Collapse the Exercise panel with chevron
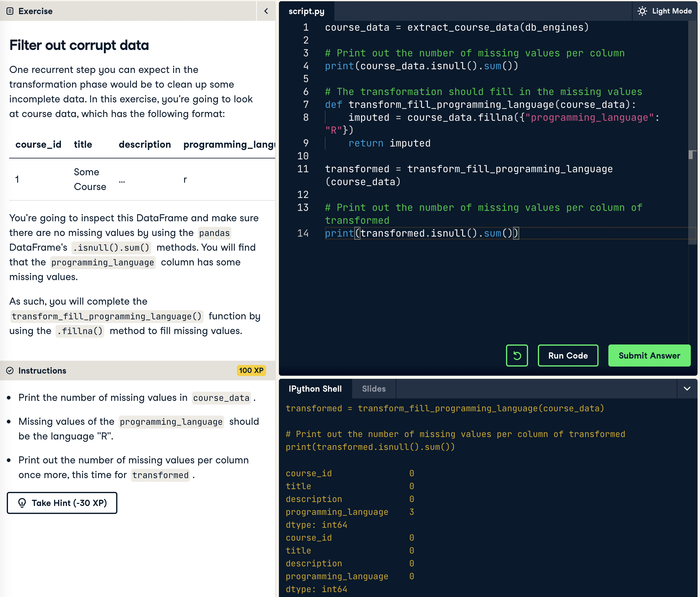This screenshot has height=597, width=700. pyautogui.click(x=266, y=11)
